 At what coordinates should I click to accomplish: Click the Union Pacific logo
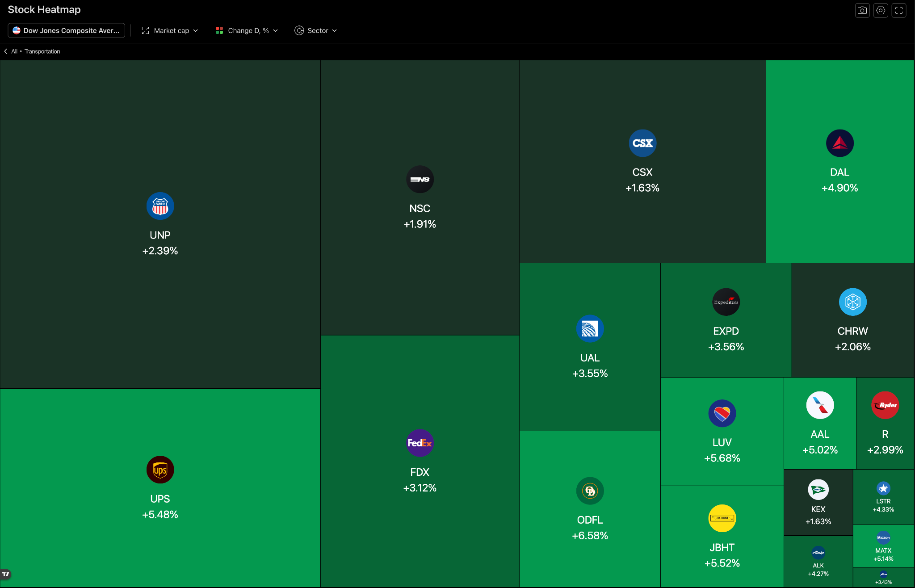160,206
